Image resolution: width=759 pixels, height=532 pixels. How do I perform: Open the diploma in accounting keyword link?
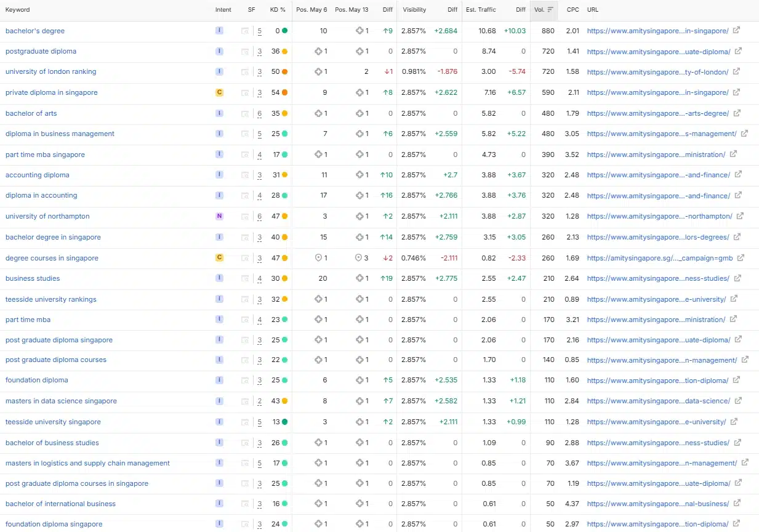41,195
